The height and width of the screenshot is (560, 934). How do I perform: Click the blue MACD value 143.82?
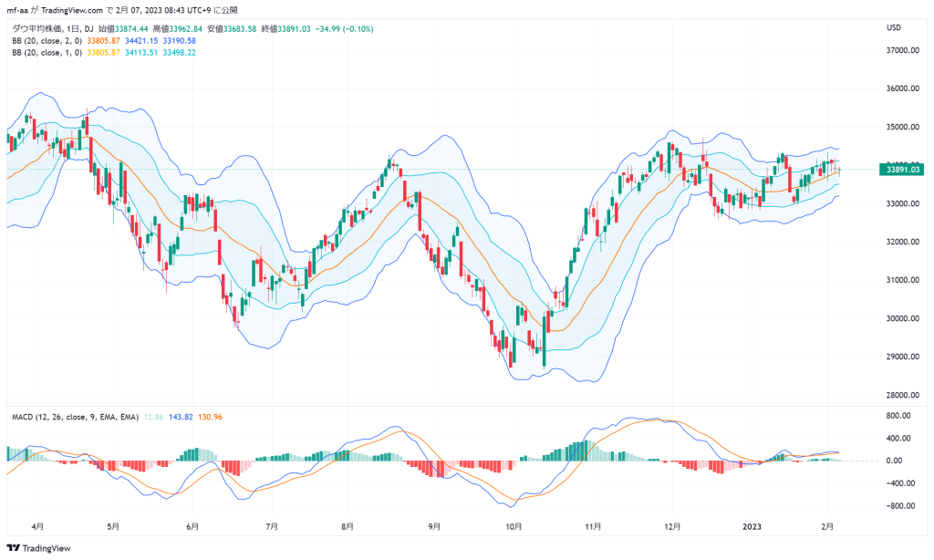click(x=181, y=417)
